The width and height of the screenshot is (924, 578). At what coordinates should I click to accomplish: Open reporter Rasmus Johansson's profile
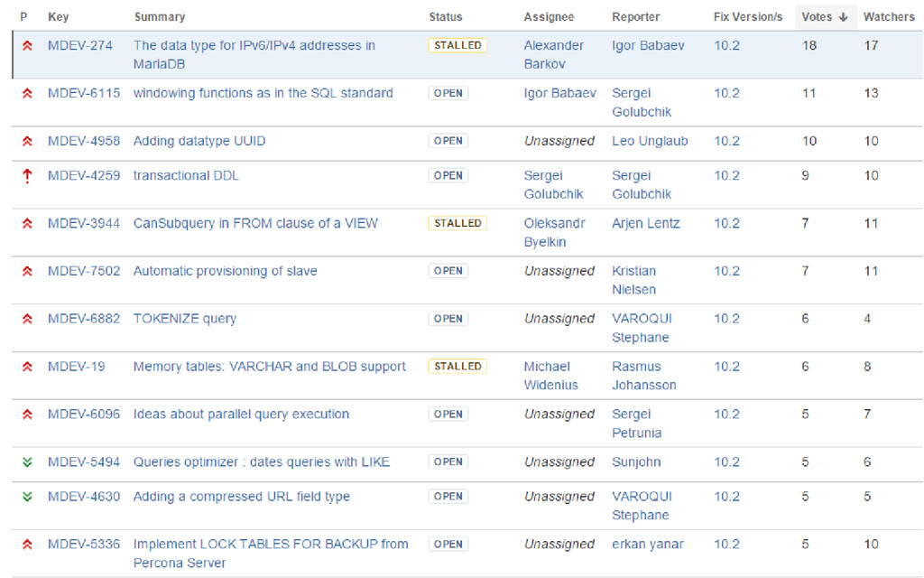pyautogui.click(x=643, y=376)
